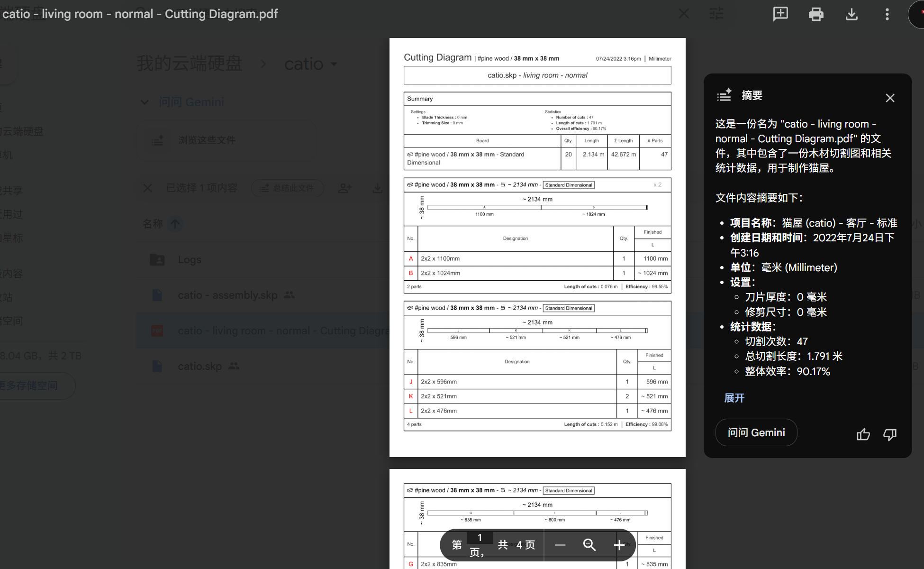Open the three-dot more options menu
924x569 pixels.
point(887,14)
